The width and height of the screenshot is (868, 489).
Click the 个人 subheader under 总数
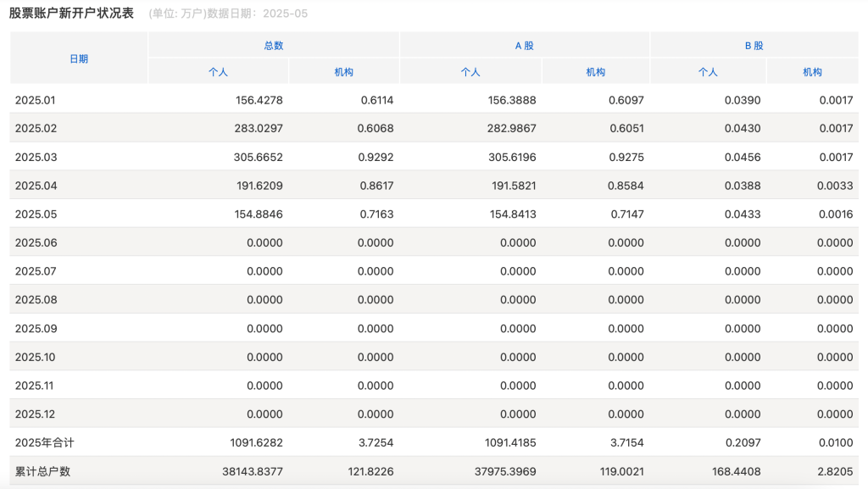click(x=218, y=72)
